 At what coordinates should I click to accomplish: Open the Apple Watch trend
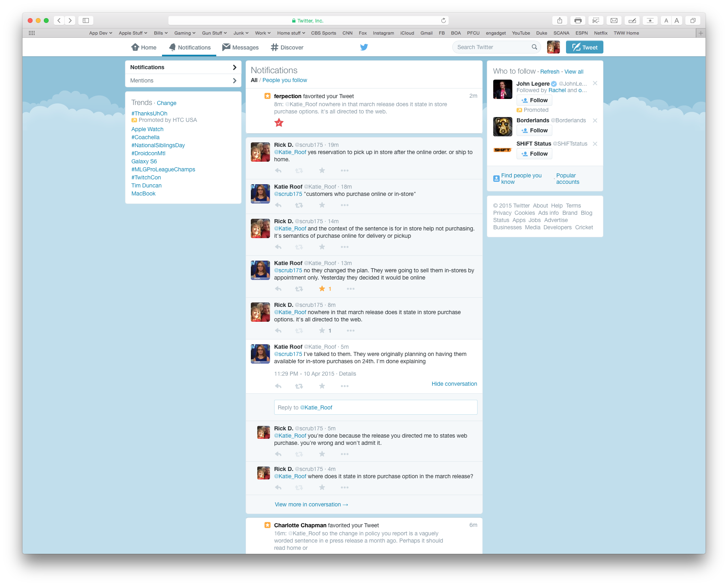pyautogui.click(x=148, y=129)
